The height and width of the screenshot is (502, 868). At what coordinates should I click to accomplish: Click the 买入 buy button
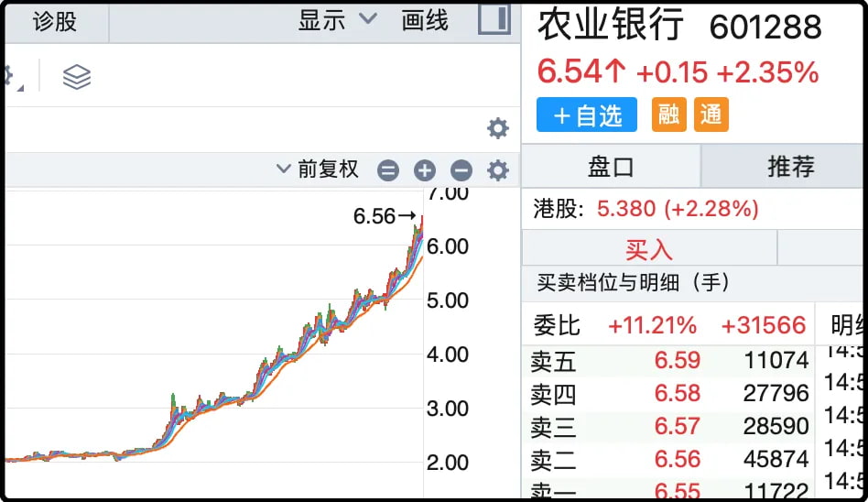(649, 249)
